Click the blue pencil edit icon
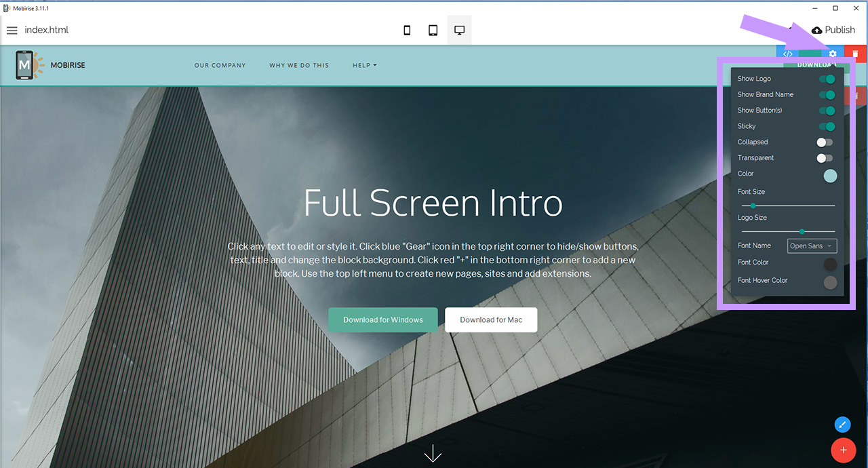This screenshot has height=468, width=868. coord(842,424)
